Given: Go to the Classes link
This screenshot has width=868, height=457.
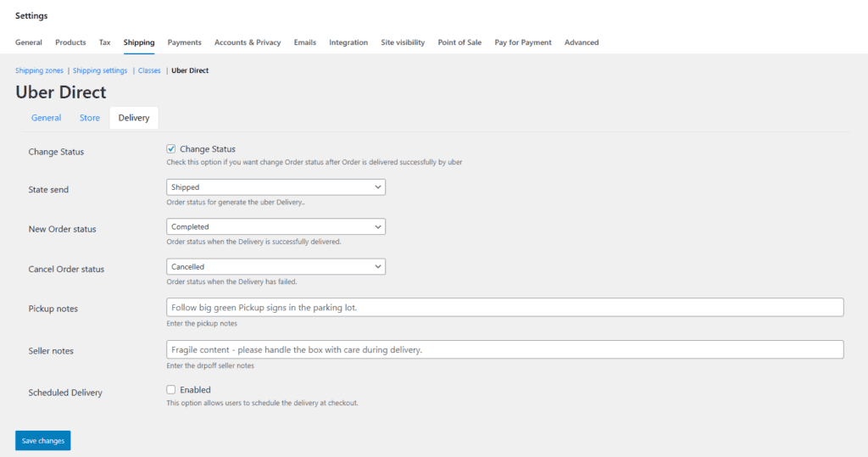Looking at the screenshot, I should pyautogui.click(x=149, y=70).
